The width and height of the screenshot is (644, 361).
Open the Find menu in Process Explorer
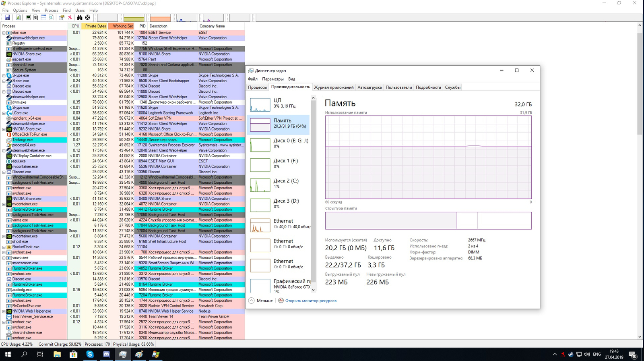tap(67, 10)
